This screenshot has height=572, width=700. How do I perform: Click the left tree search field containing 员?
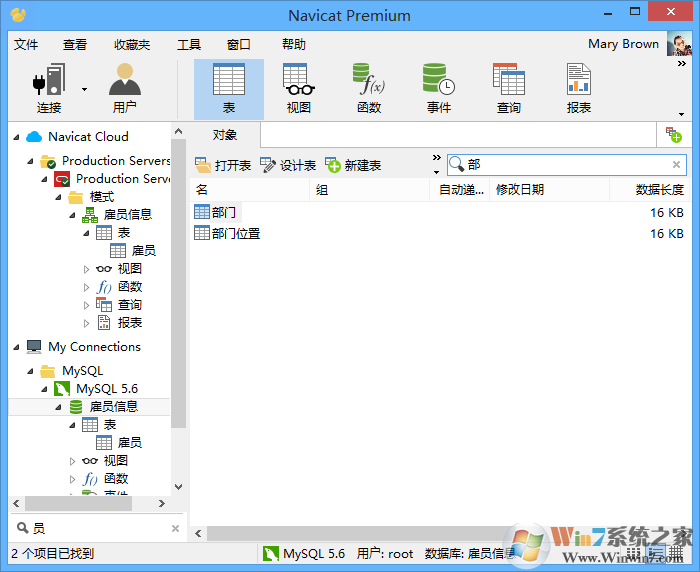(95, 528)
